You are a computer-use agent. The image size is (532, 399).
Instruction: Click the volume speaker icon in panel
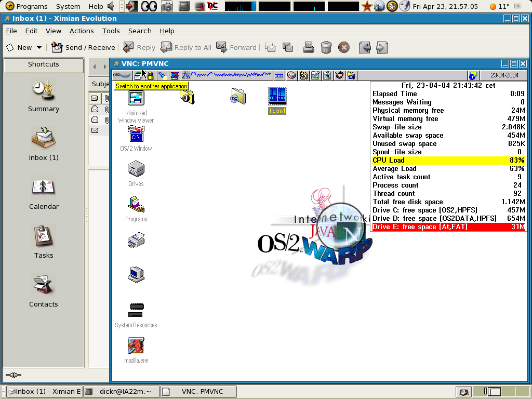(x=111, y=7)
